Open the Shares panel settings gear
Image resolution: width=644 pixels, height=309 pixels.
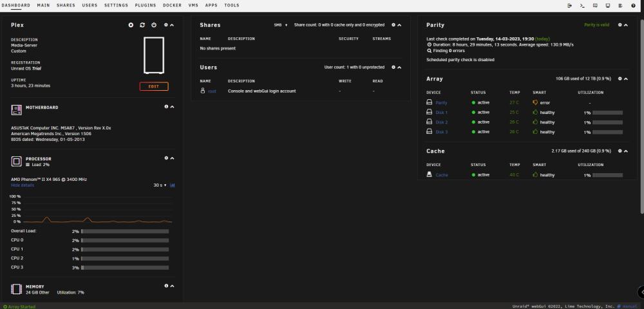point(393,25)
